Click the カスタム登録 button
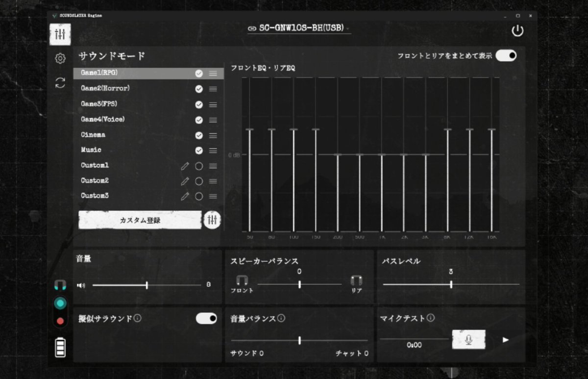Viewport: 588px width, 379px height. (x=140, y=220)
